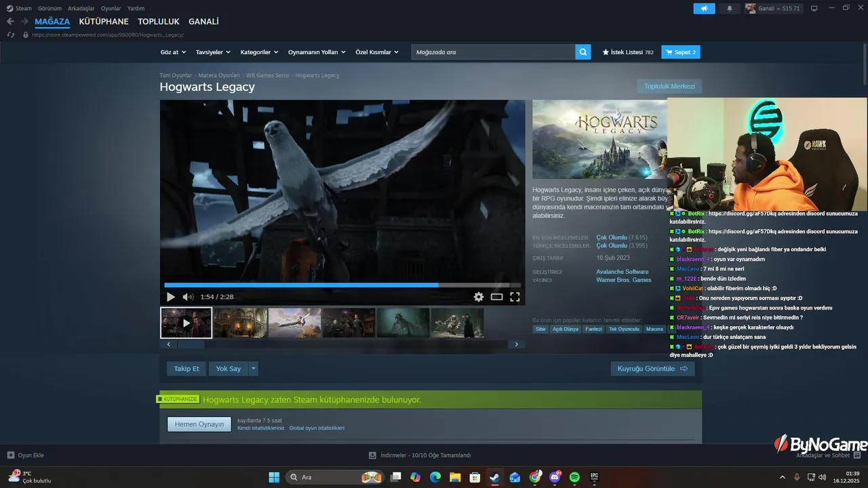The image size is (868, 488).
Task: Click the Steam taskbar icon
Action: (x=495, y=477)
